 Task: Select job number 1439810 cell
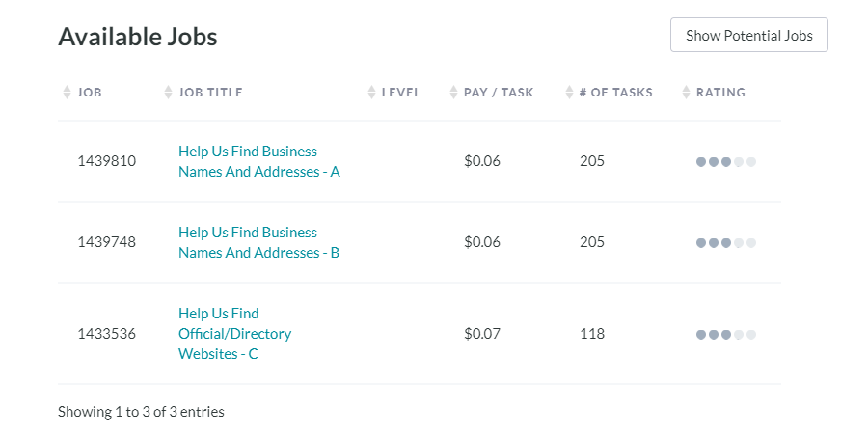(x=107, y=161)
